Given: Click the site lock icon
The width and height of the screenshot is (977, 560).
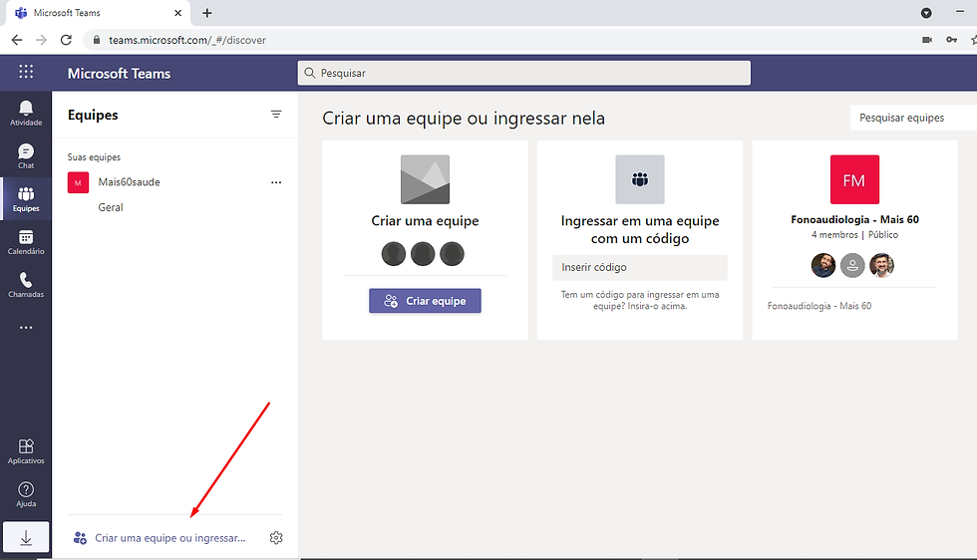Looking at the screenshot, I should (x=96, y=40).
